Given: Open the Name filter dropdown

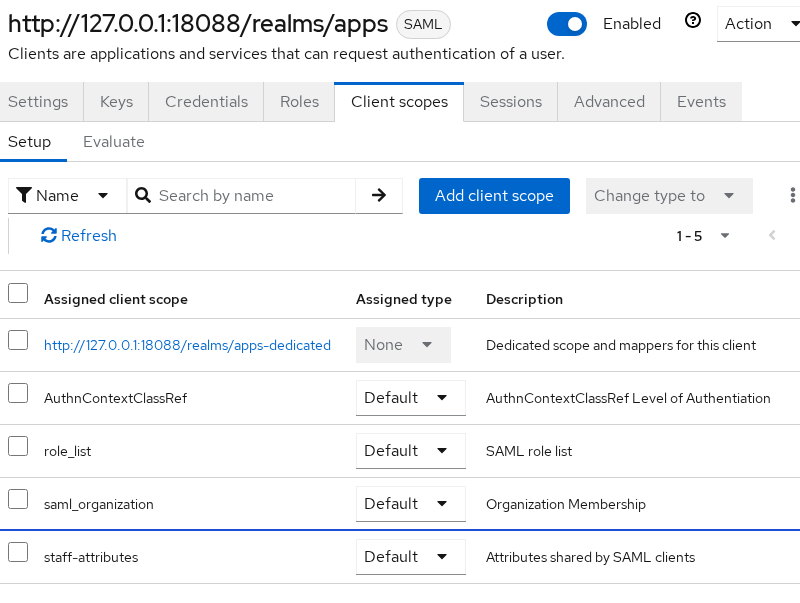Looking at the screenshot, I should pos(67,195).
